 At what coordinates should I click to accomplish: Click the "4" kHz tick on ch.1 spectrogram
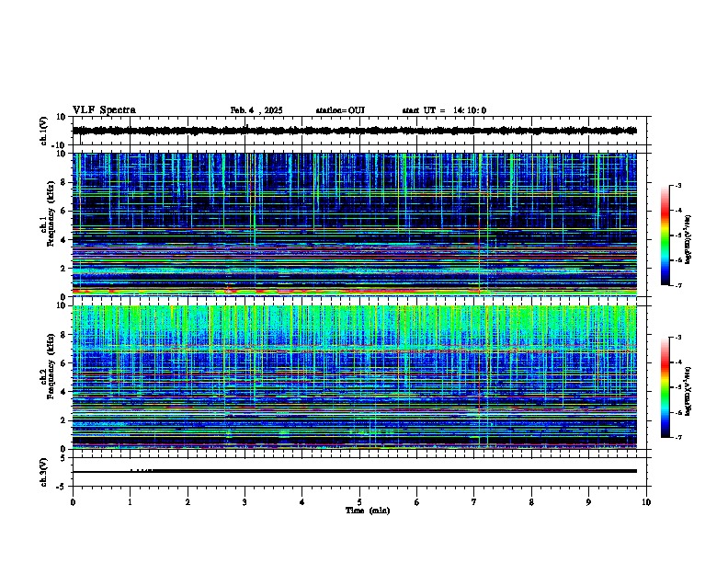(x=64, y=240)
